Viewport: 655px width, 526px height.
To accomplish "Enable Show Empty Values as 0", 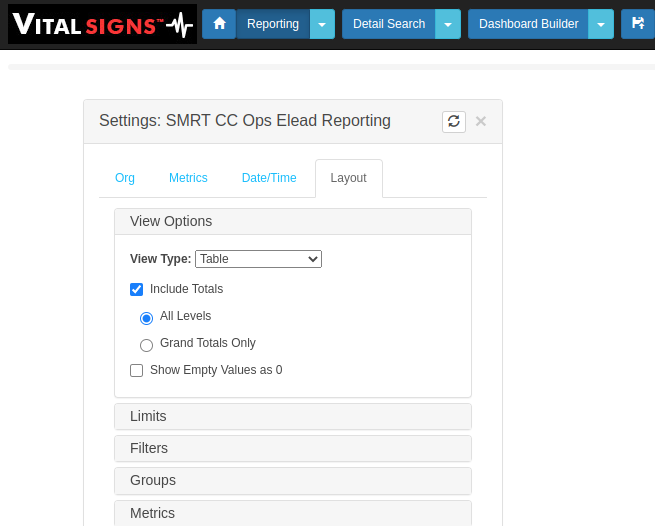I will pyautogui.click(x=137, y=370).
